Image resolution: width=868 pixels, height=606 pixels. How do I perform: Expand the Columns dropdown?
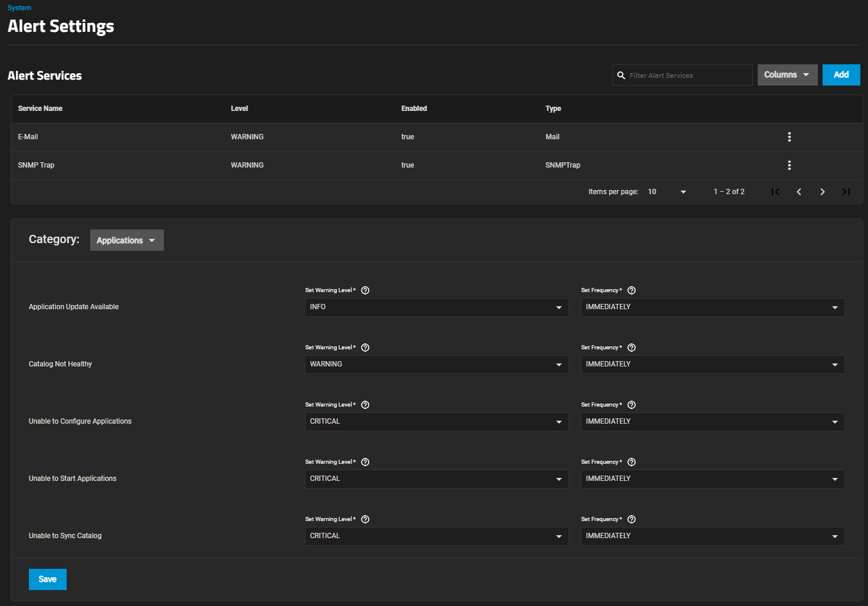pyautogui.click(x=787, y=75)
